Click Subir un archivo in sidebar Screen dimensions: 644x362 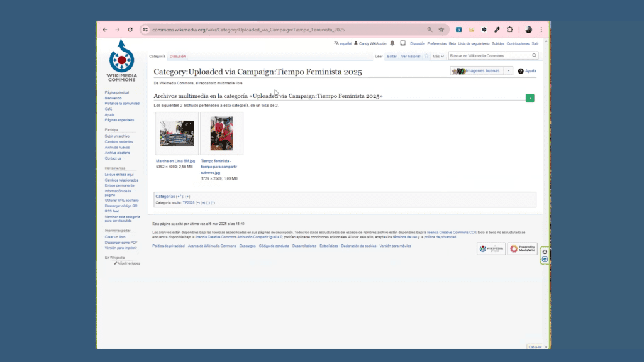click(x=117, y=136)
